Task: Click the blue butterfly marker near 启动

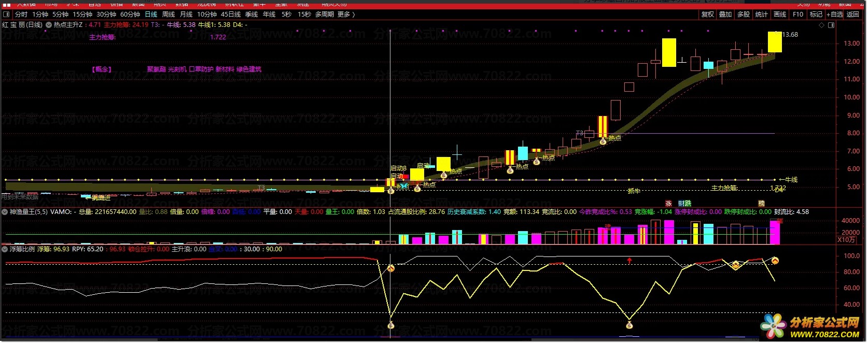Action: click(403, 185)
